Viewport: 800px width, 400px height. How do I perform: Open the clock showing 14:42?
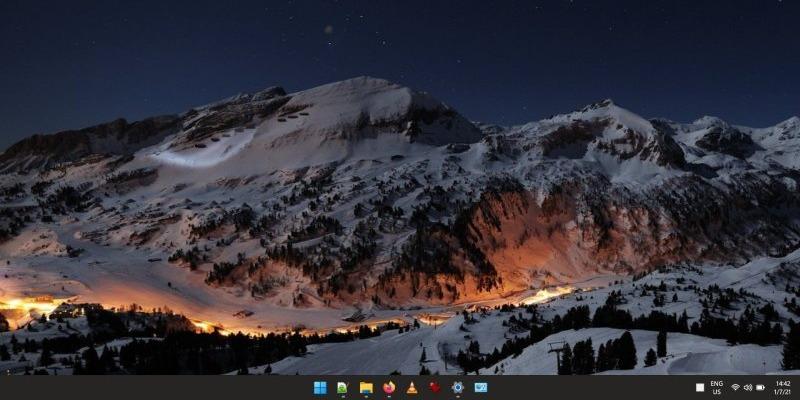coord(783,387)
